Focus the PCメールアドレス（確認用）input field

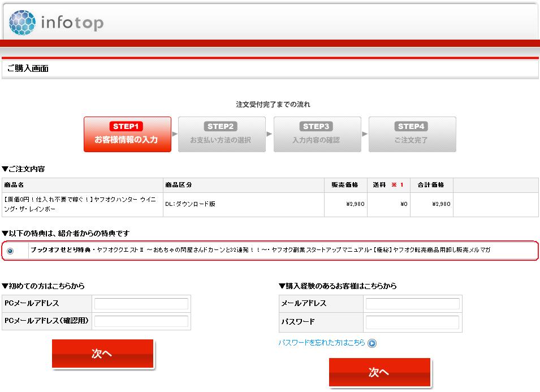[x=141, y=321]
